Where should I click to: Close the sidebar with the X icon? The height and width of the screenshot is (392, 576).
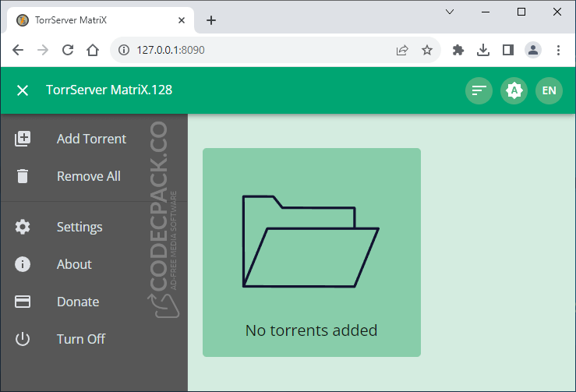click(x=23, y=90)
